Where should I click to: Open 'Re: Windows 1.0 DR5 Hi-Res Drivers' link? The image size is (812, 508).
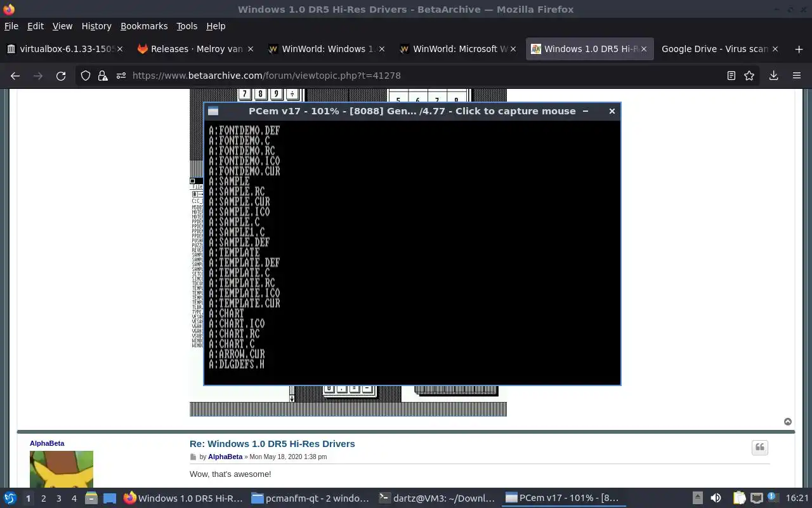[272, 444]
